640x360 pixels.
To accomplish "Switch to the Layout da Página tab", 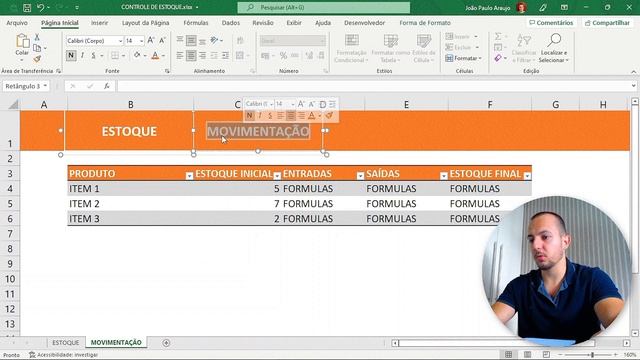I will coord(145,23).
